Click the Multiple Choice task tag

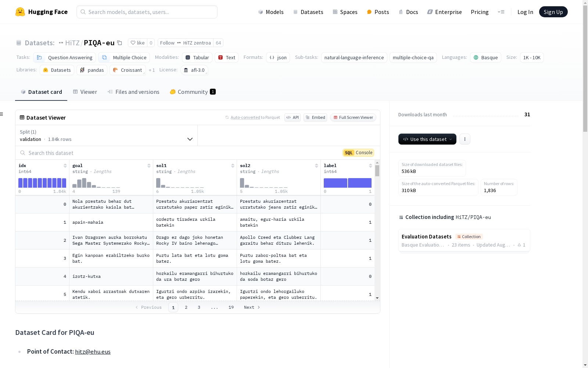point(124,57)
